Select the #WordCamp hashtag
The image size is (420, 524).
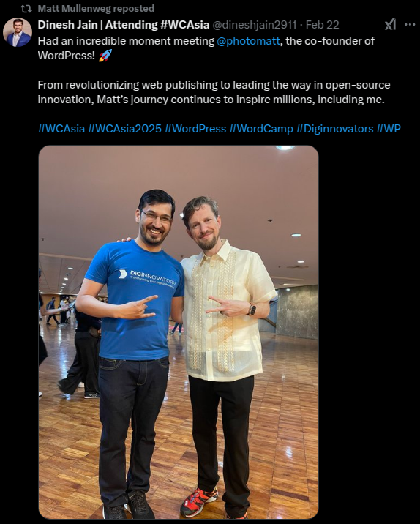(x=261, y=129)
